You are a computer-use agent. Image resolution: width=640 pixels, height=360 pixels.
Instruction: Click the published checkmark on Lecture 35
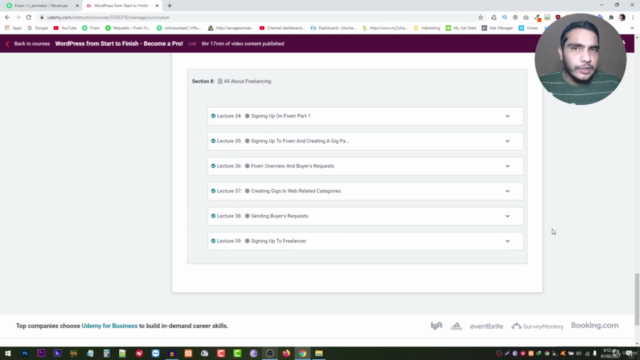pos(213,141)
